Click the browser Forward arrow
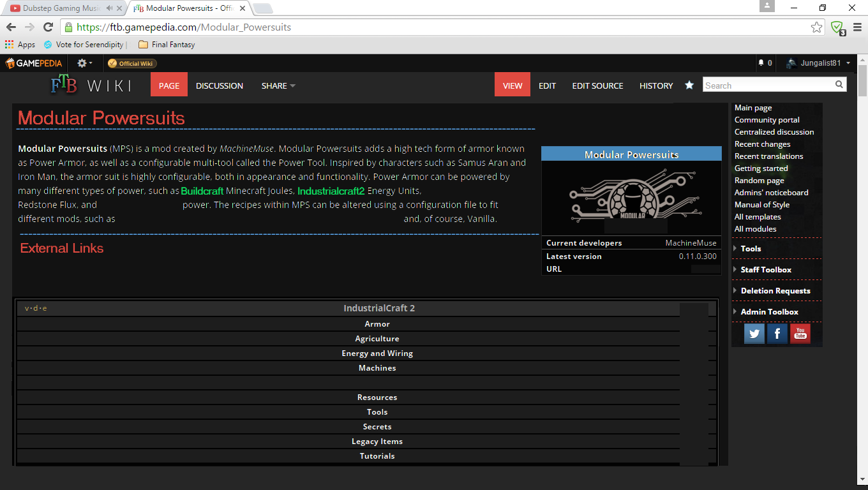Image resolution: width=868 pixels, height=490 pixels. coord(29,27)
